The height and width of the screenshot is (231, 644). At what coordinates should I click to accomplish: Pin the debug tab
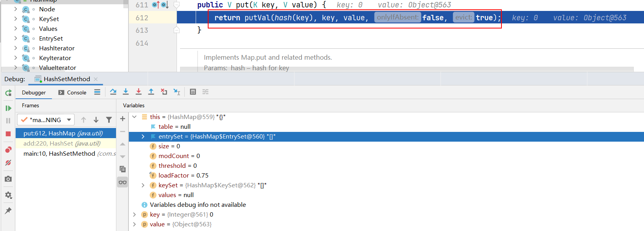[x=8, y=211]
